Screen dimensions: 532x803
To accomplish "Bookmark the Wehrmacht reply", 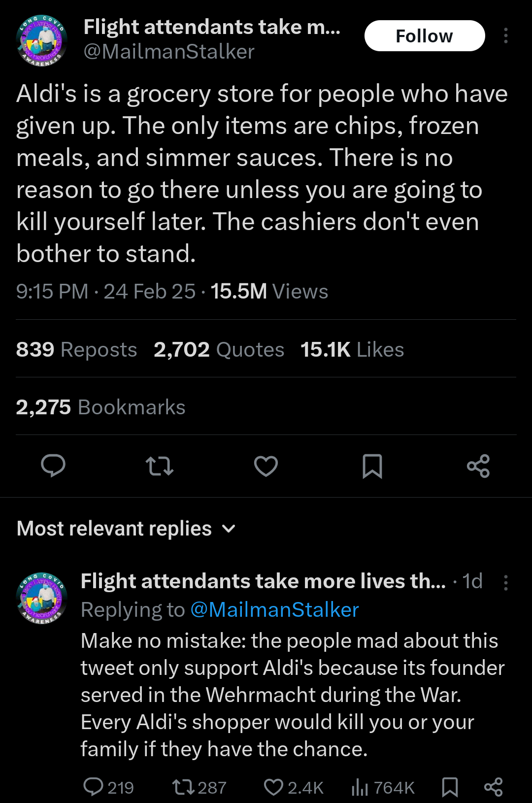I will 450,787.
